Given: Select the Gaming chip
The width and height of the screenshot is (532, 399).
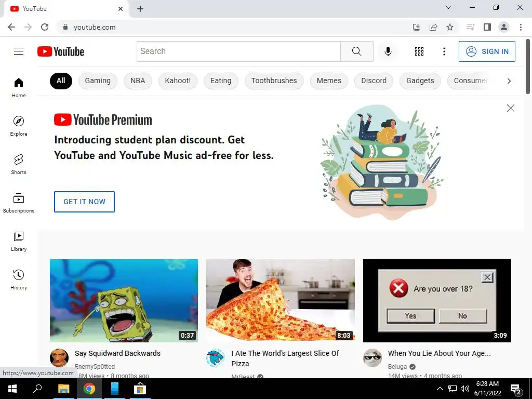Looking at the screenshot, I should (98, 81).
